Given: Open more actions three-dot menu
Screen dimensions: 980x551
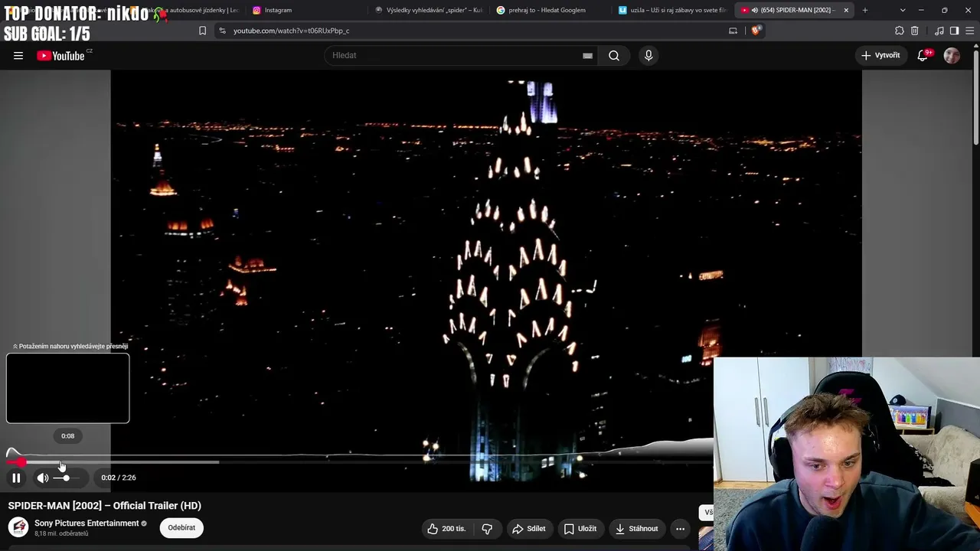Looking at the screenshot, I should [680, 528].
